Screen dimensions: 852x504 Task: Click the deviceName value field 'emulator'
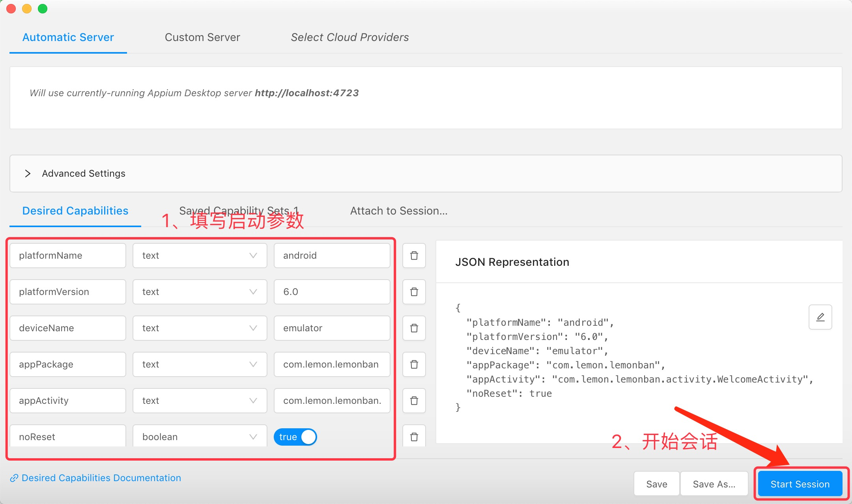(332, 328)
